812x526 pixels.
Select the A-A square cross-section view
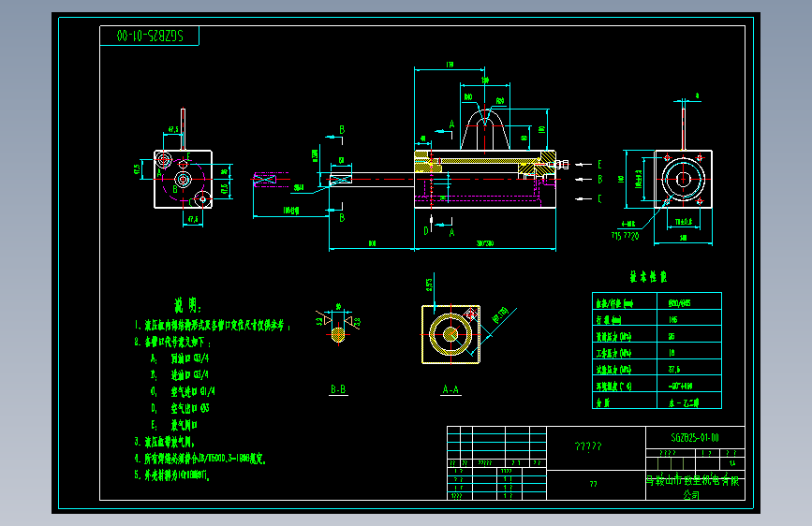451,334
